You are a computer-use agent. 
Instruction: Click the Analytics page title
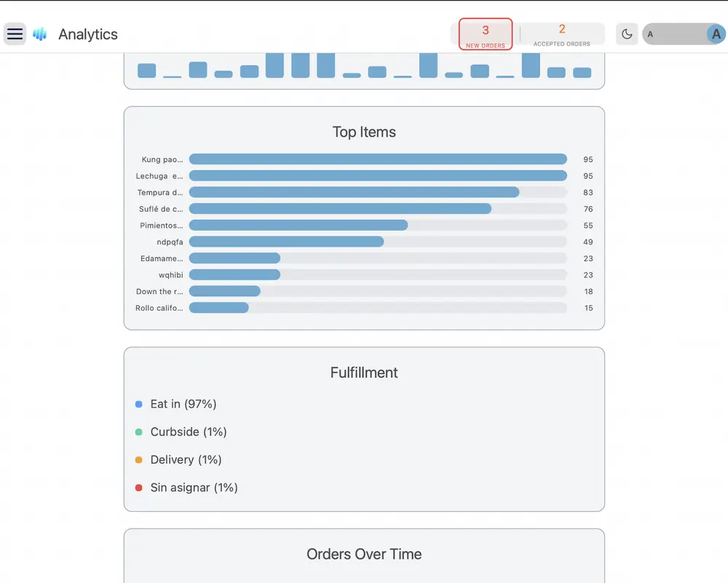click(88, 34)
